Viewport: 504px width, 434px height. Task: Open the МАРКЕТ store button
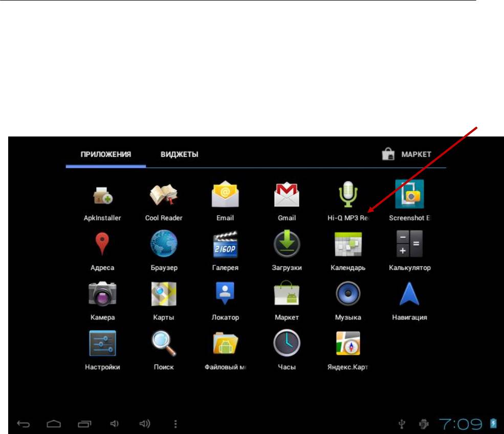(x=407, y=154)
